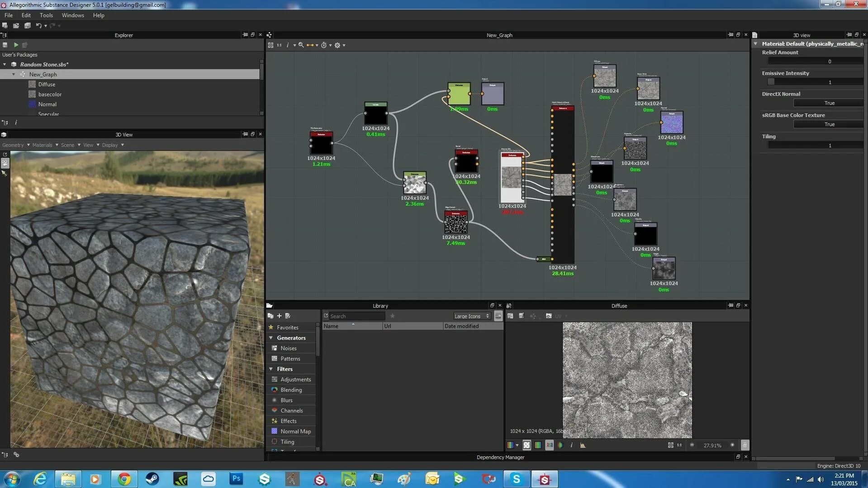The height and width of the screenshot is (488, 868).
Task: Open the Tools menu
Action: point(46,15)
